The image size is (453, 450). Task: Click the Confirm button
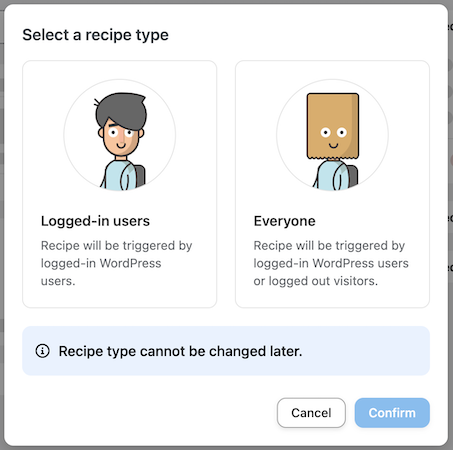click(x=392, y=413)
